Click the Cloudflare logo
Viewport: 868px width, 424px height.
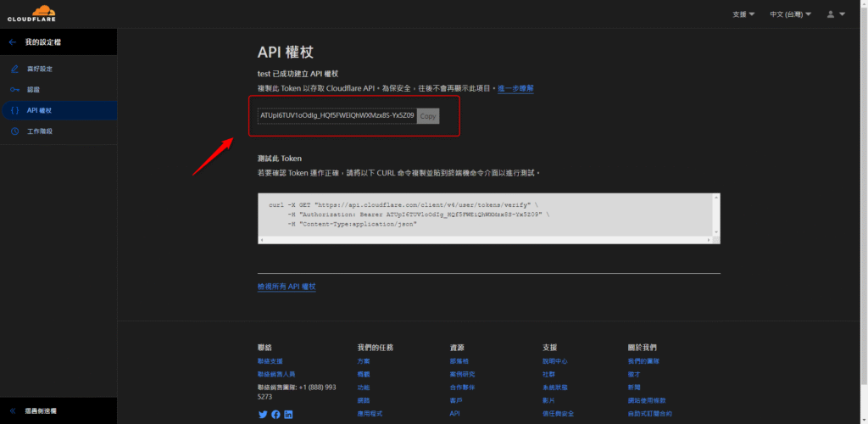(25, 14)
